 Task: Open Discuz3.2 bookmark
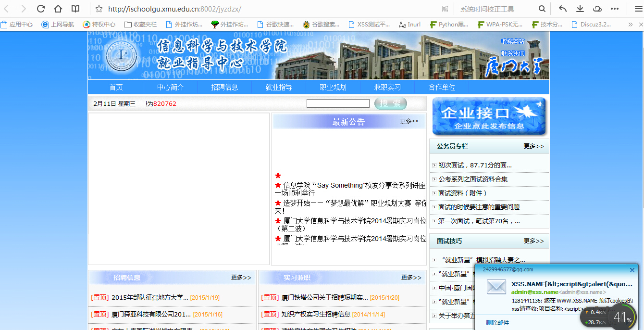591,24
